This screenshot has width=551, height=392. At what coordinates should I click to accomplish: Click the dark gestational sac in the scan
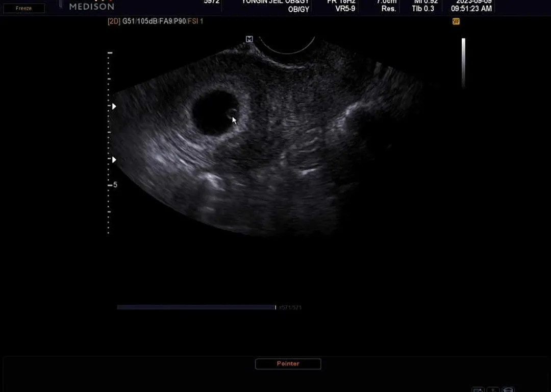pyautogui.click(x=215, y=112)
